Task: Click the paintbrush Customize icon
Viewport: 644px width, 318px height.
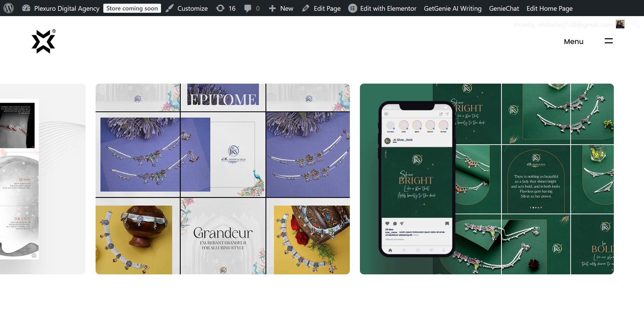Action: tap(170, 8)
